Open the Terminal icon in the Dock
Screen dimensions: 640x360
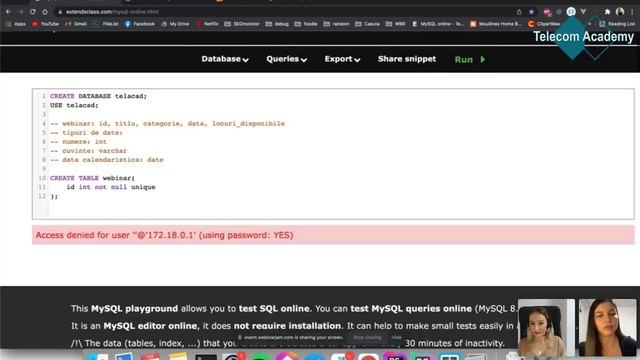pos(206,356)
